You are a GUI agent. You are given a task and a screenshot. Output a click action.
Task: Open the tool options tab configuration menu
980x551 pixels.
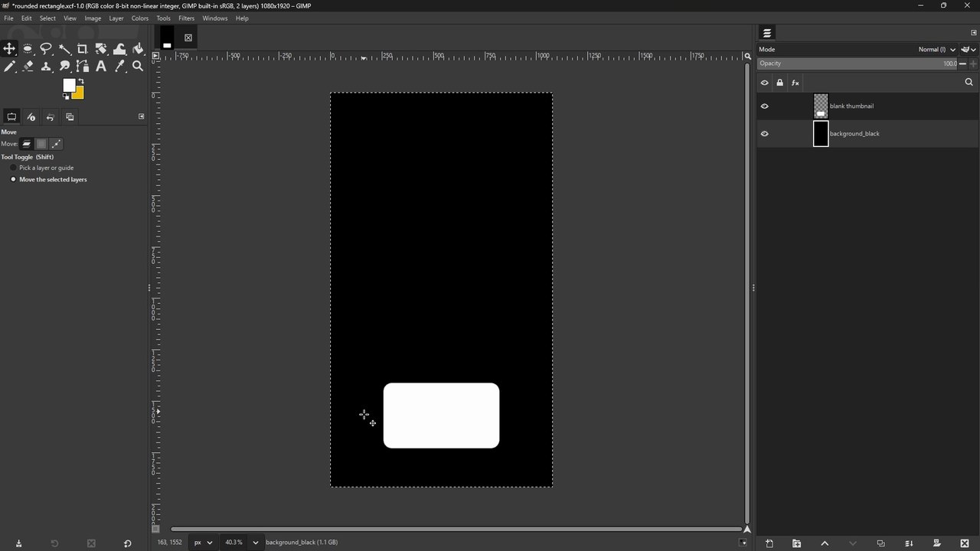(x=141, y=116)
